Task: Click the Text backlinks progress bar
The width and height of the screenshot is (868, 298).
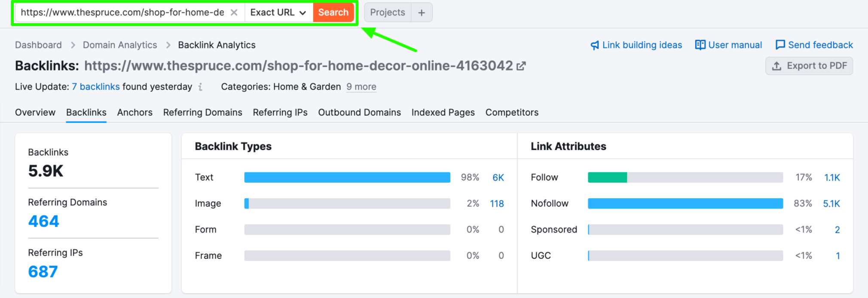Action: 347,178
